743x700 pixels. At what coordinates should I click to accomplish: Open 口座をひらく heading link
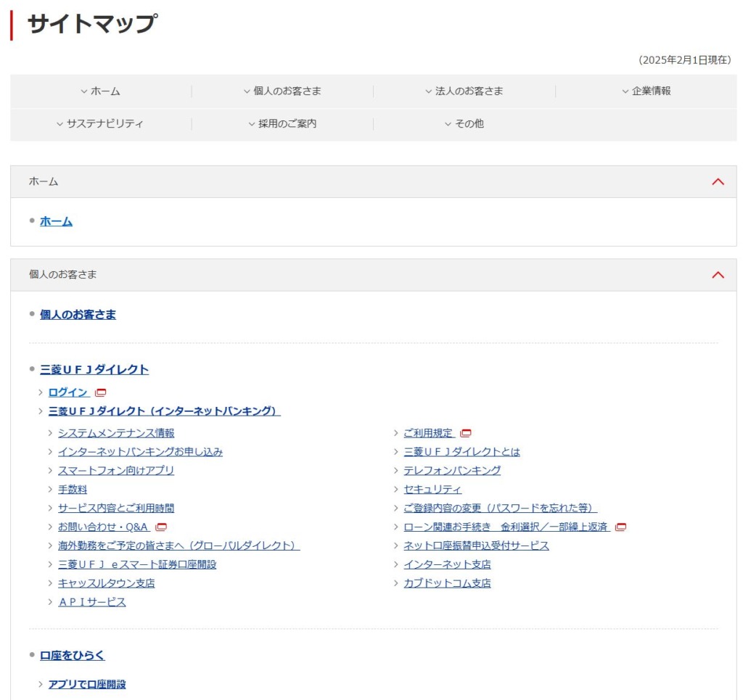(73, 655)
